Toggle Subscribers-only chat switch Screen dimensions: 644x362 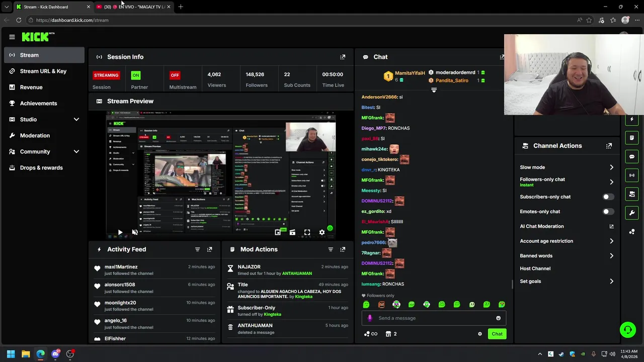pos(608,197)
